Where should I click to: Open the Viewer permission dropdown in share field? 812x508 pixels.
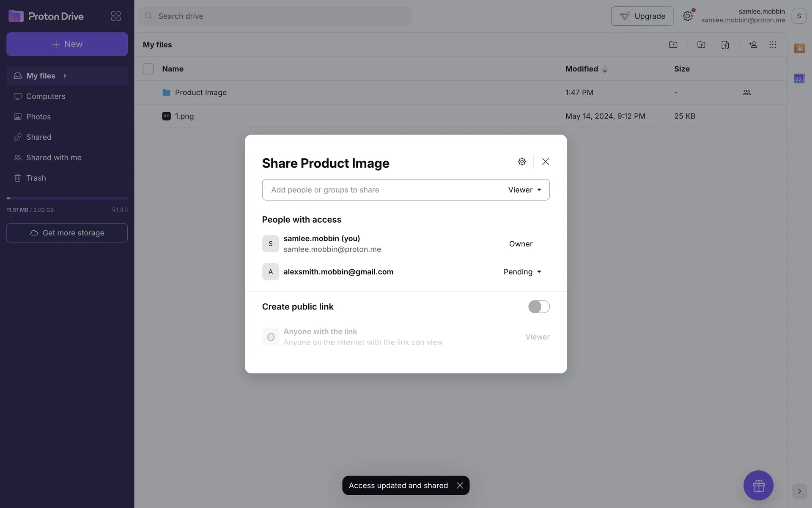[524, 190]
